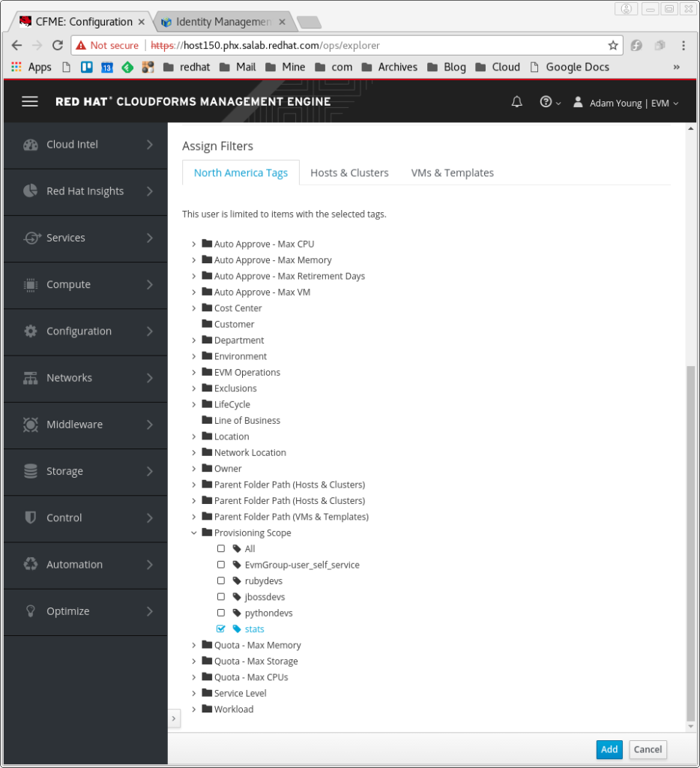The width and height of the screenshot is (700, 768).
Task: Open the Google Docs bookmark
Action: tap(570, 67)
